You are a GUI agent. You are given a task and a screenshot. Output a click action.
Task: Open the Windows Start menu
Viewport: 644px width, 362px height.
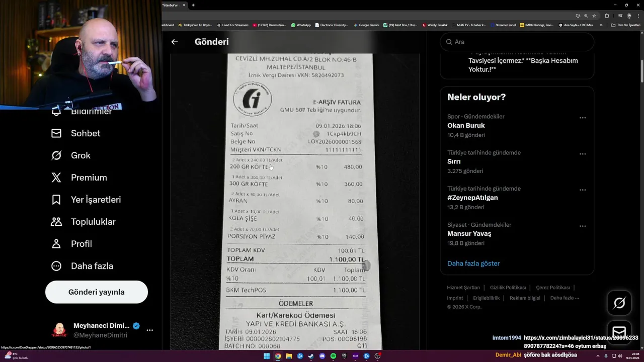click(267, 356)
